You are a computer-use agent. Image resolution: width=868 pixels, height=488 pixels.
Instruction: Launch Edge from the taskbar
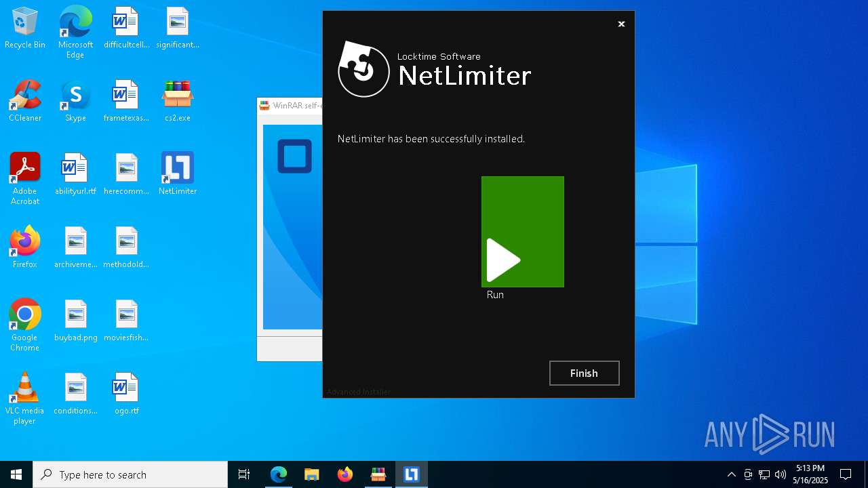[x=279, y=474]
